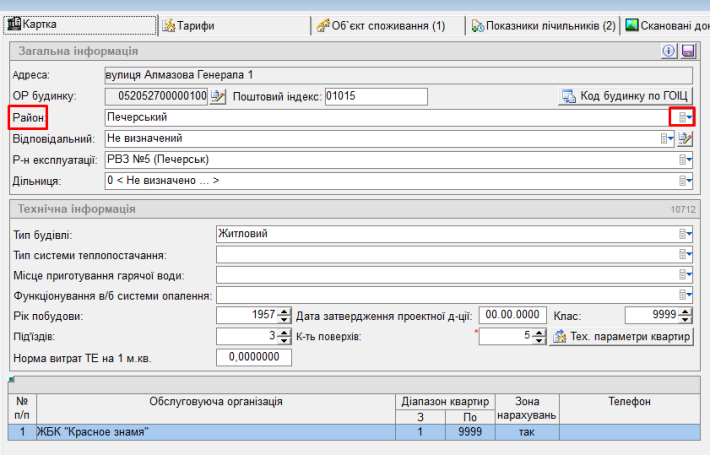Click the Поштовий індекс input field
This screenshot has width=710, height=455.
click(376, 97)
